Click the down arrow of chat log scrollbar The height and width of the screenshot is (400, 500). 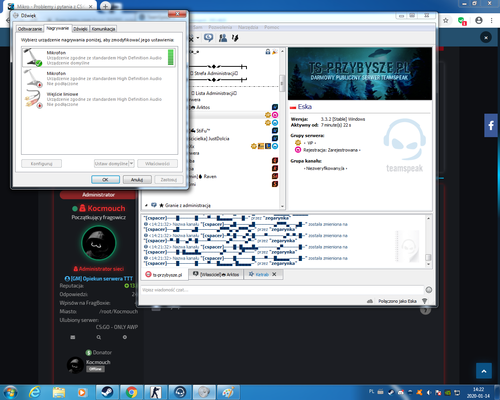(x=428, y=264)
